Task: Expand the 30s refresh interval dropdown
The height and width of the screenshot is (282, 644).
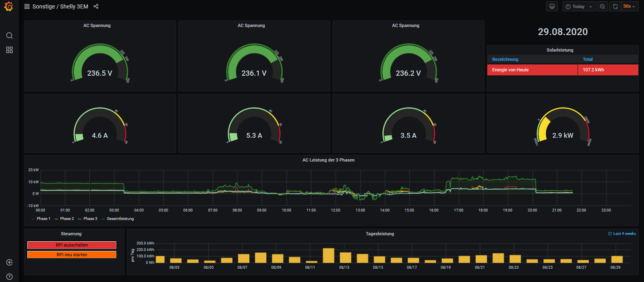Action: (629, 6)
